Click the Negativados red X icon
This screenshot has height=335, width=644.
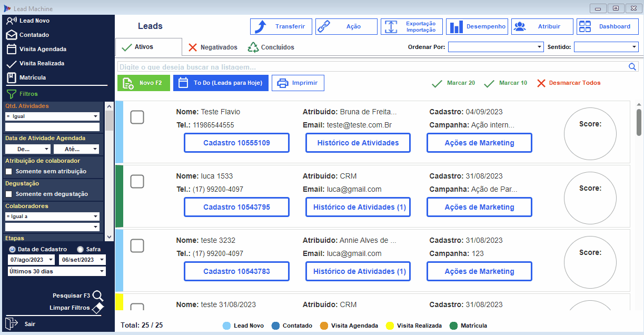[x=193, y=47]
